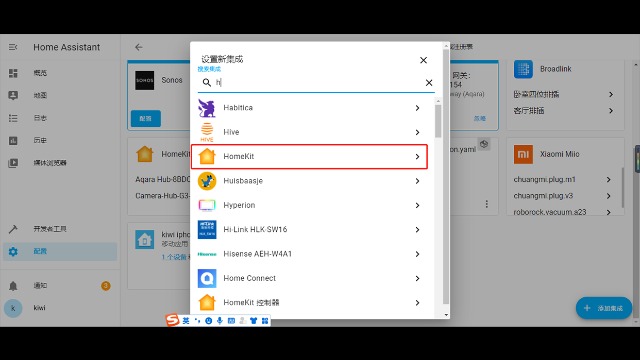
Task: Choose the Hisense AEH-W4A1 name
Action: 258,254
